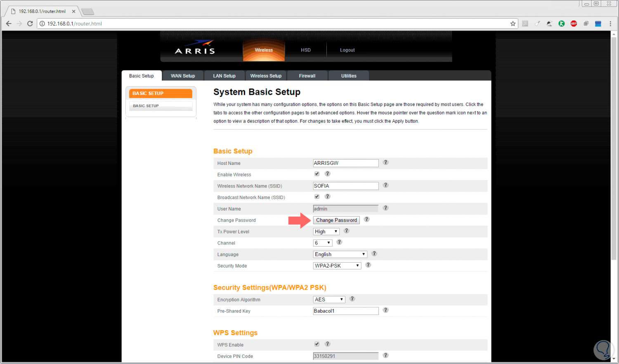Click the broom extension icon
Image resolution: width=619 pixels, height=364 pixels.
click(x=537, y=23)
